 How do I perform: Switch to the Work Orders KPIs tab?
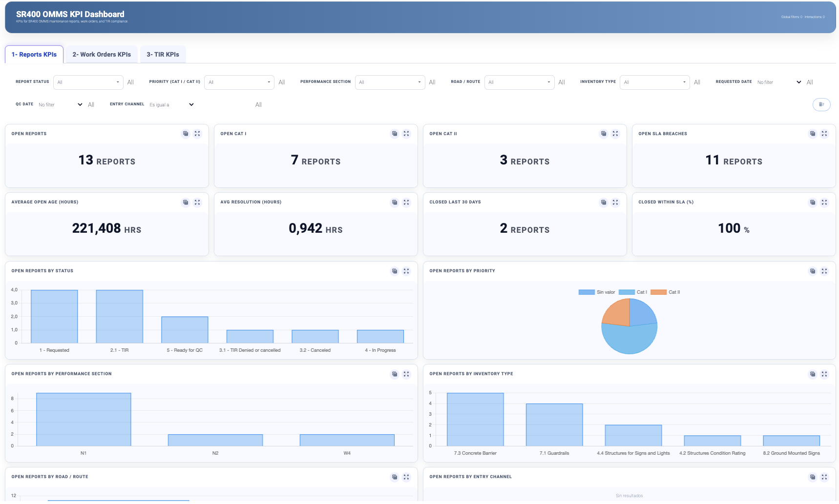[x=101, y=54]
